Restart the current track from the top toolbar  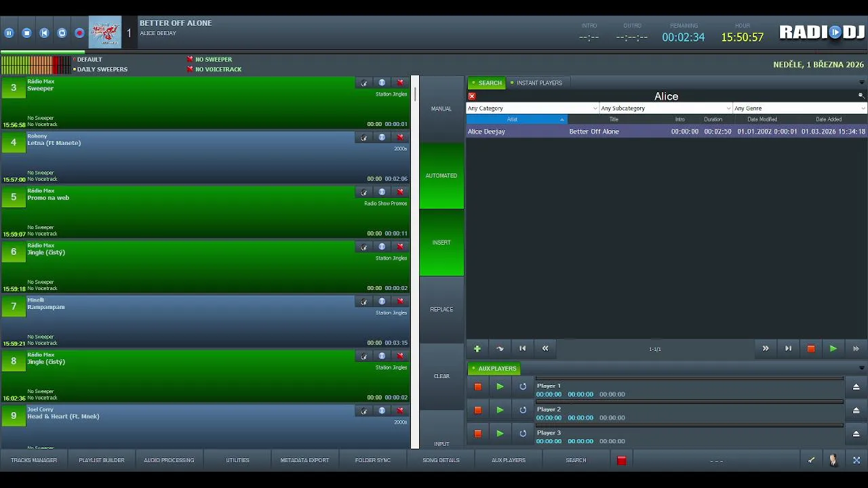(x=44, y=33)
